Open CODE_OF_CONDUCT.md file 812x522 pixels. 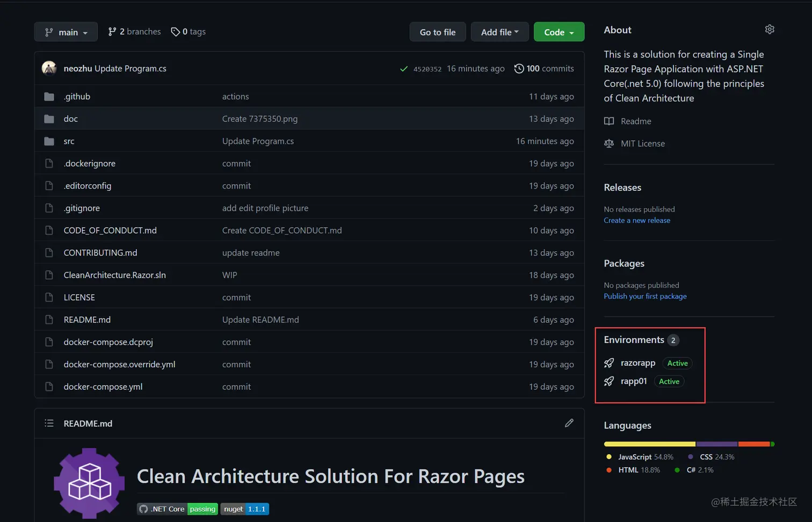[110, 230]
